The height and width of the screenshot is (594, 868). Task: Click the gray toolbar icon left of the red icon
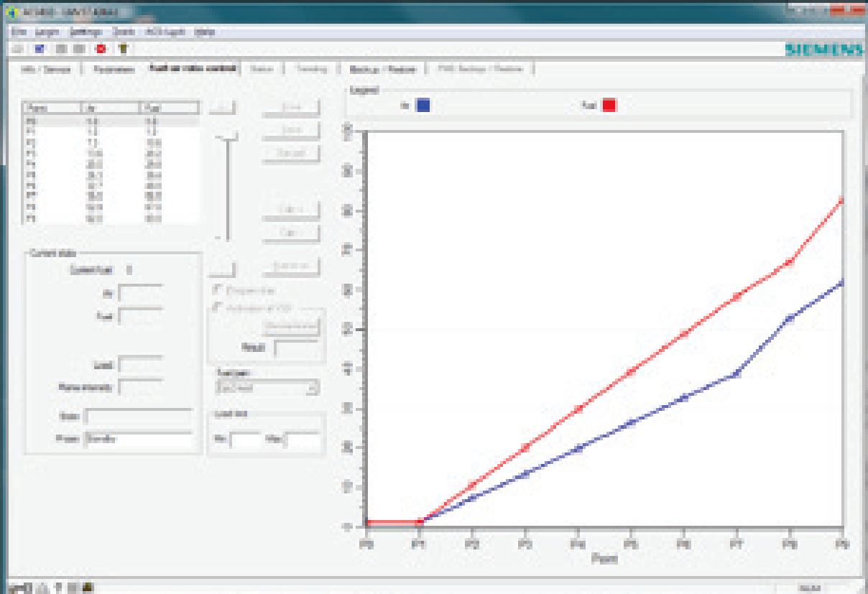tap(79, 49)
